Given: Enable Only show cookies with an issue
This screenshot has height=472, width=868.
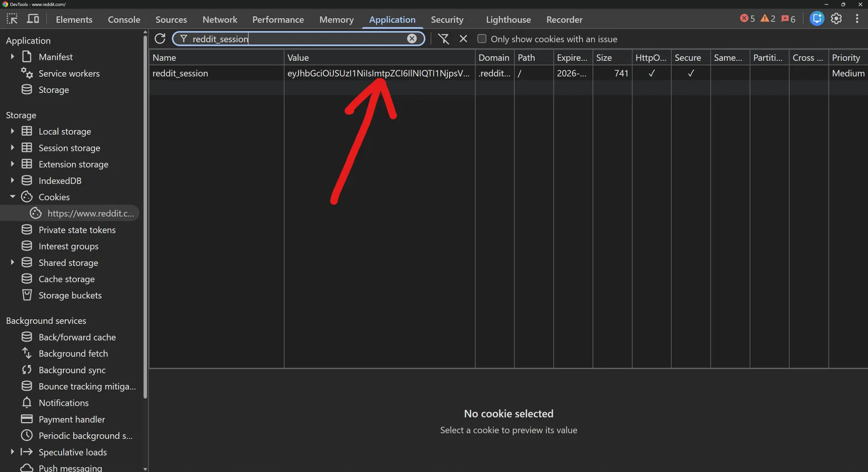Looking at the screenshot, I should click(482, 39).
